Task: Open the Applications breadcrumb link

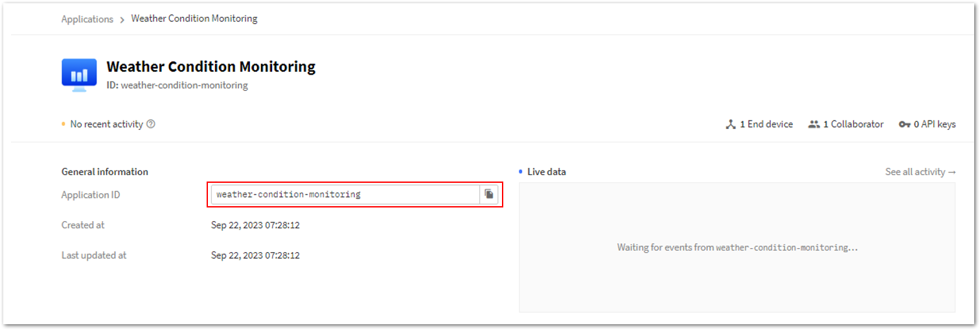Action: [x=87, y=19]
